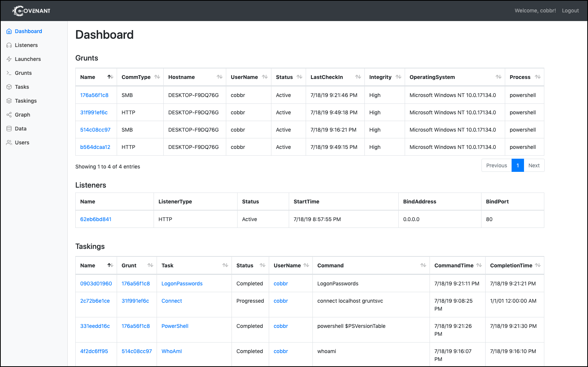Open Grunts via the terminal prompt icon

9,73
